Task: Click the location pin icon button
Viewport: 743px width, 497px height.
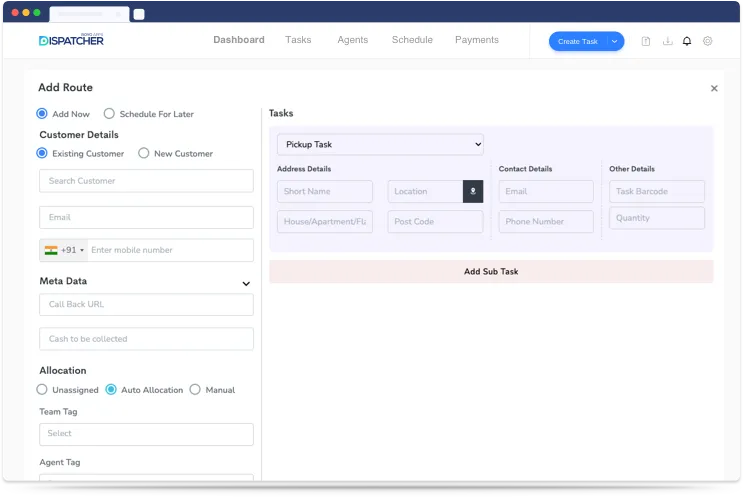Action: pos(473,191)
